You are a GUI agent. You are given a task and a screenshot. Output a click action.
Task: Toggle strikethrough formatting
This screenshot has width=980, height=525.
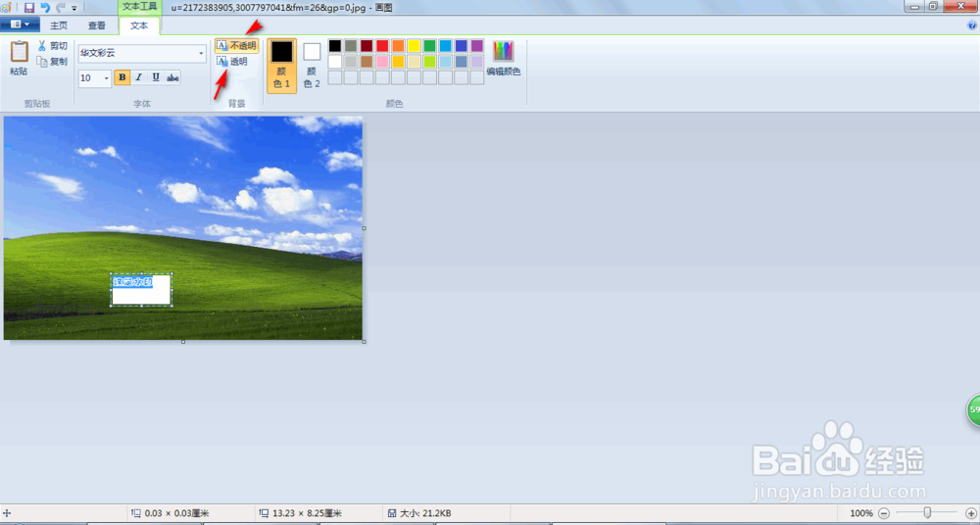point(172,77)
